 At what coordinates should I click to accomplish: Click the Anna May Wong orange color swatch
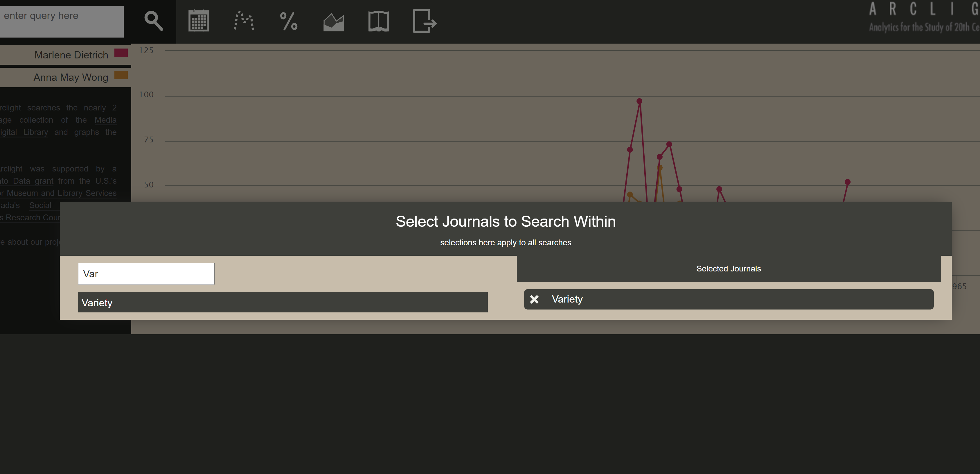coord(121,75)
